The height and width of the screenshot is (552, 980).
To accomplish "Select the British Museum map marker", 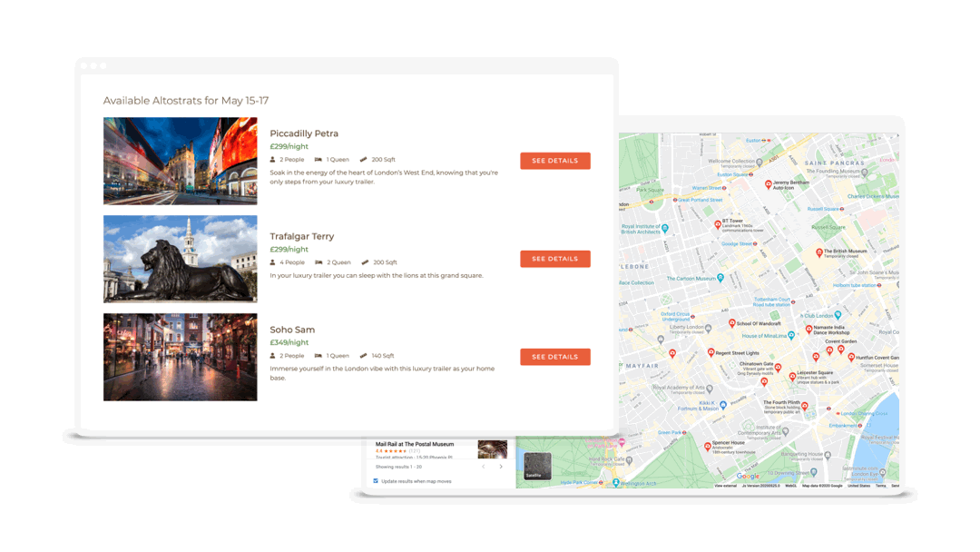I will [x=818, y=253].
